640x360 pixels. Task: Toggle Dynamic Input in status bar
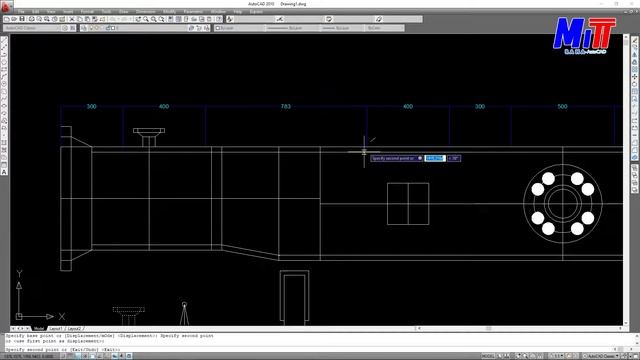[115, 356]
